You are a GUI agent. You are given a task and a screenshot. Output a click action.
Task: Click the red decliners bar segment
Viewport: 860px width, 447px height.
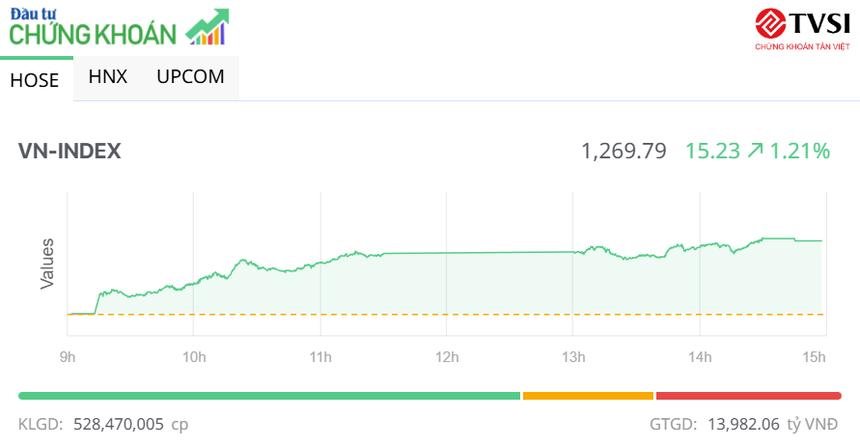pos(748,396)
